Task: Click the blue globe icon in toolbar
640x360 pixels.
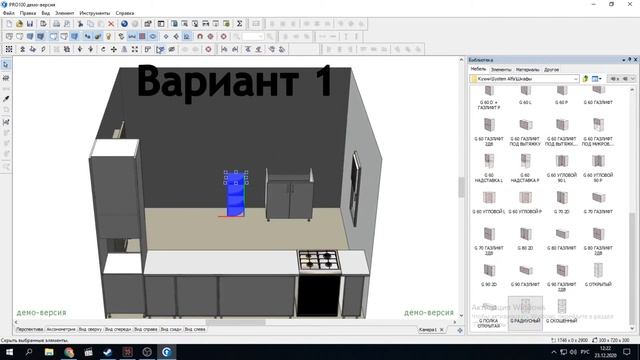Action: 124,24
